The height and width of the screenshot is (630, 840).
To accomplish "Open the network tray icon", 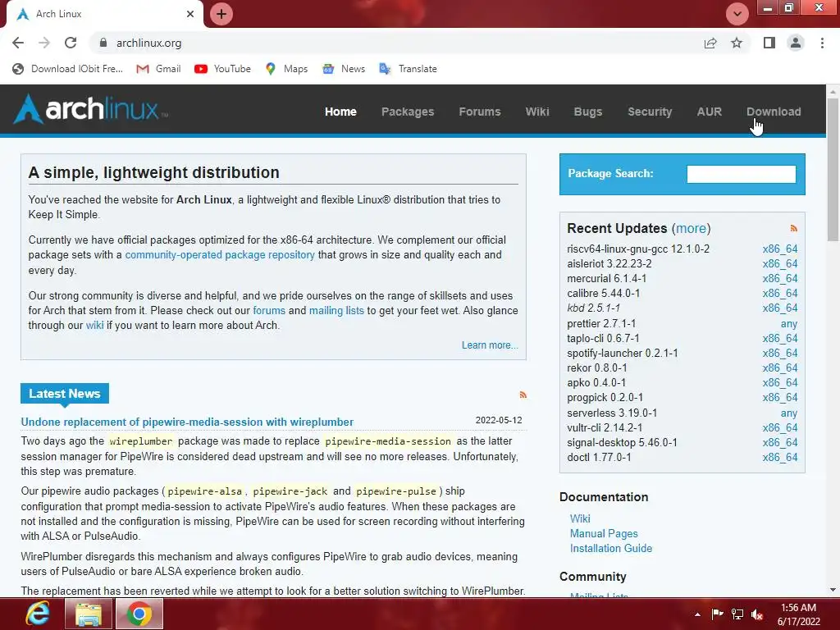I will point(737,614).
